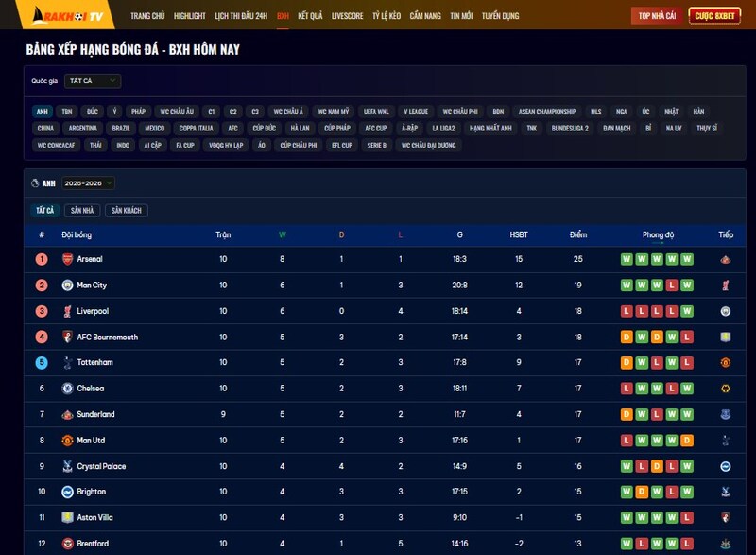Select the Sân Nhà standings filter
This screenshot has width=756, height=555.
pyautogui.click(x=82, y=211)
